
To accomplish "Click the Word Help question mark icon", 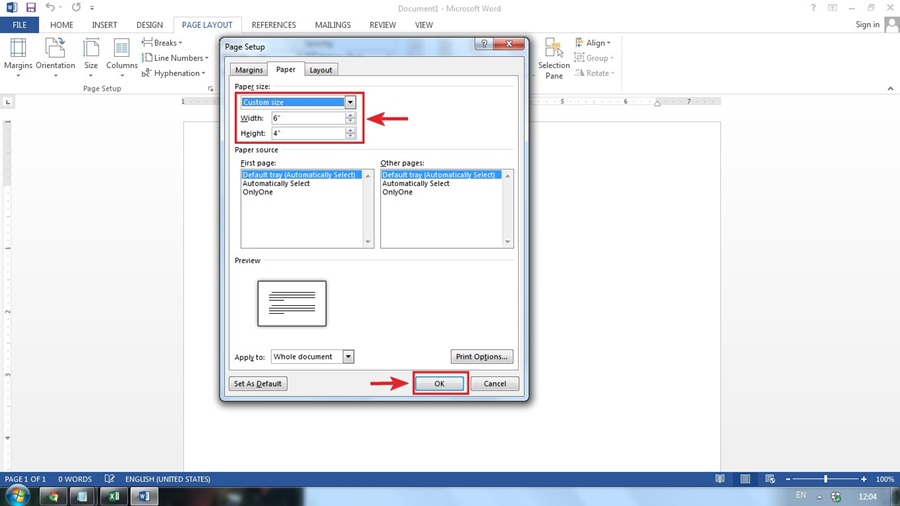I will click(813, 8).
